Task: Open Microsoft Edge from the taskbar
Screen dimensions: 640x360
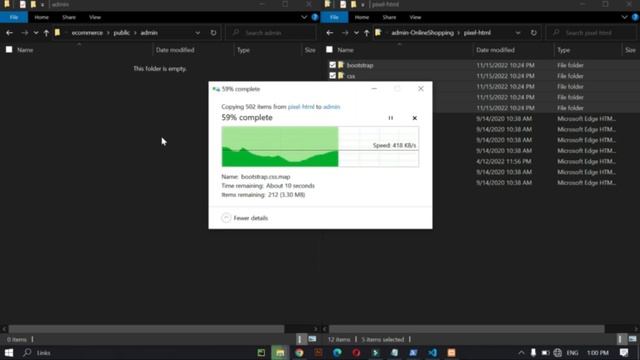Action: (337, 353)
